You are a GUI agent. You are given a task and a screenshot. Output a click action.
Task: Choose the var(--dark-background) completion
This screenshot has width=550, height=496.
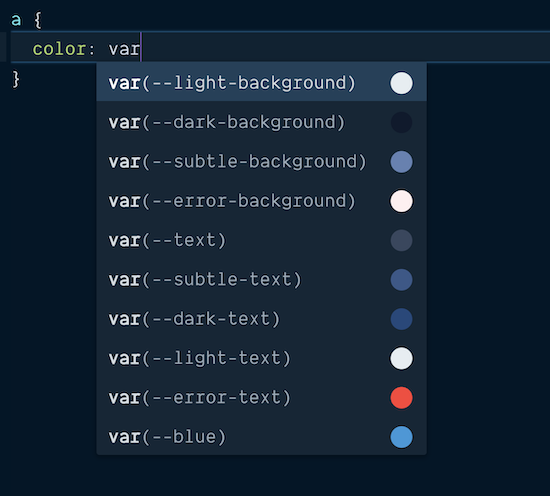(x=261, y=122)
